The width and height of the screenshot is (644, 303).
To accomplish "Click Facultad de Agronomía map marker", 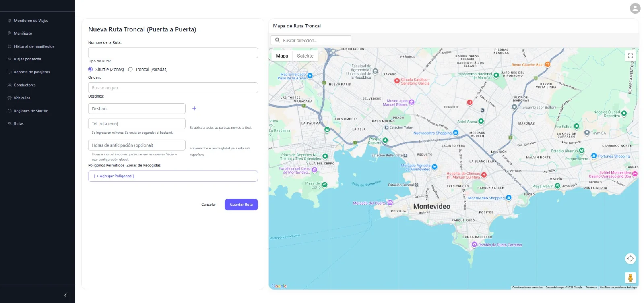I will [x=375, y=71].
